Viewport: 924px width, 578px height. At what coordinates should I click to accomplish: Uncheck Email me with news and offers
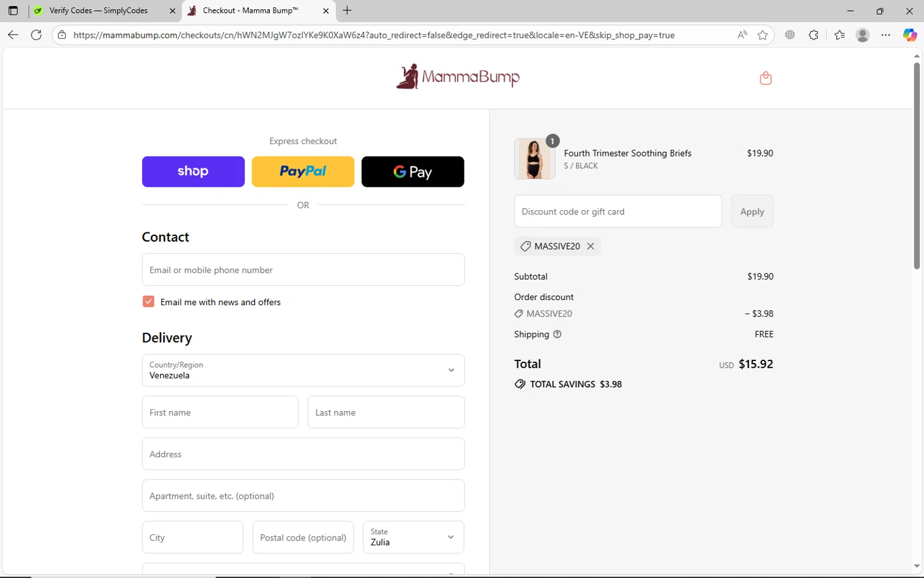click(x=148, y=301)
